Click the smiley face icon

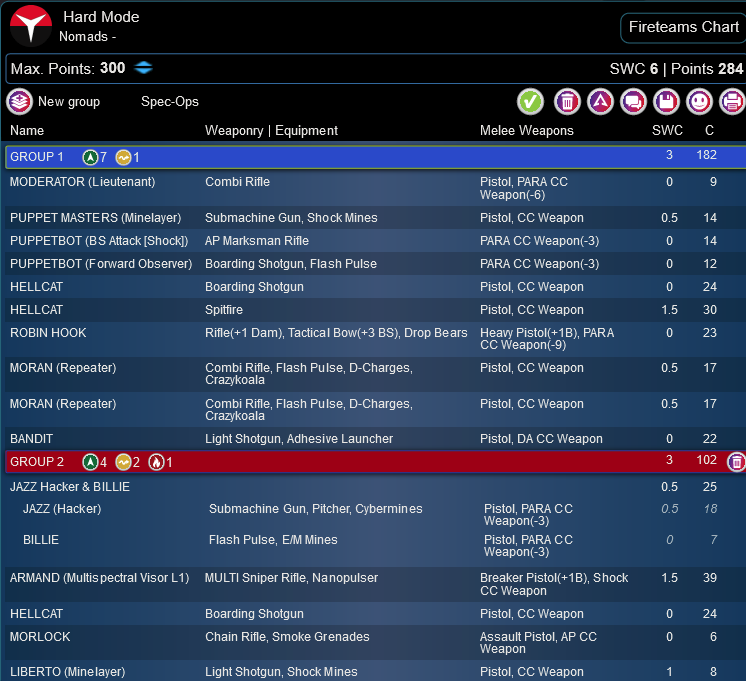click(x=699, y=101)
